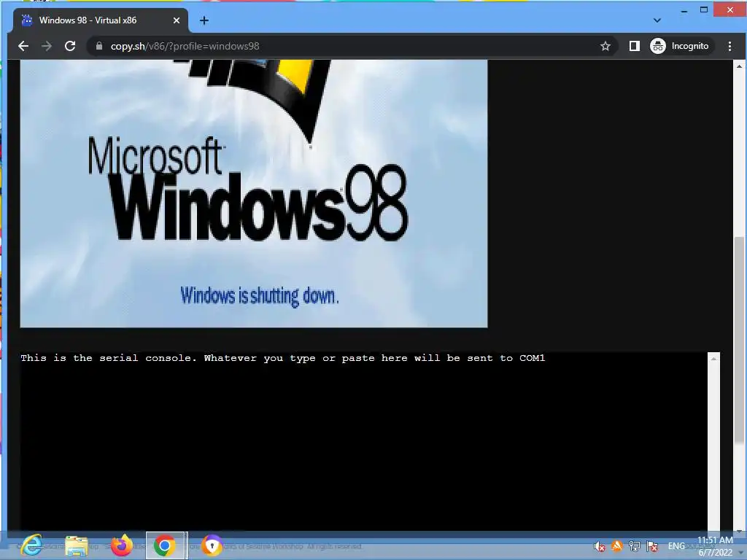Image resolution: width=747 pixels, height=560 pixels.
Task: Click the orange Avast tray icon
Action: point(617,546)
